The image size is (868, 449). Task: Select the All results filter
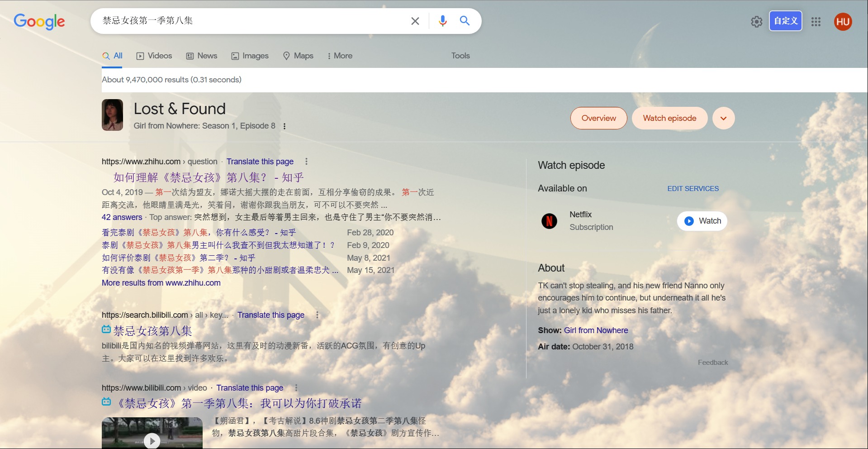tap(112, 56)
